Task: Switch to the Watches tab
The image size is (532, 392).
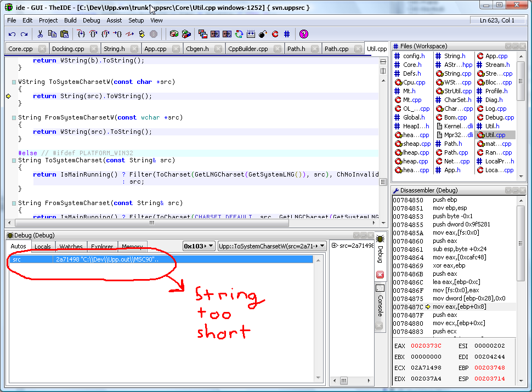Action: [x=71, y=247]
